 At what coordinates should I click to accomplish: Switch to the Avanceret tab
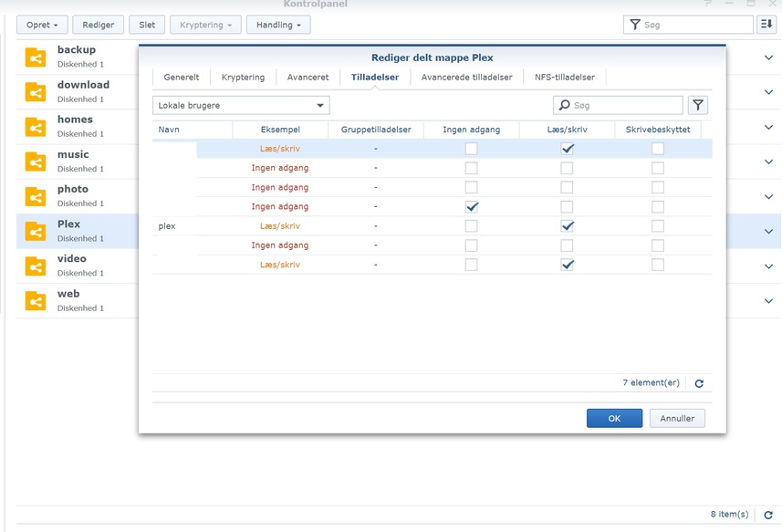coord(308,78)
